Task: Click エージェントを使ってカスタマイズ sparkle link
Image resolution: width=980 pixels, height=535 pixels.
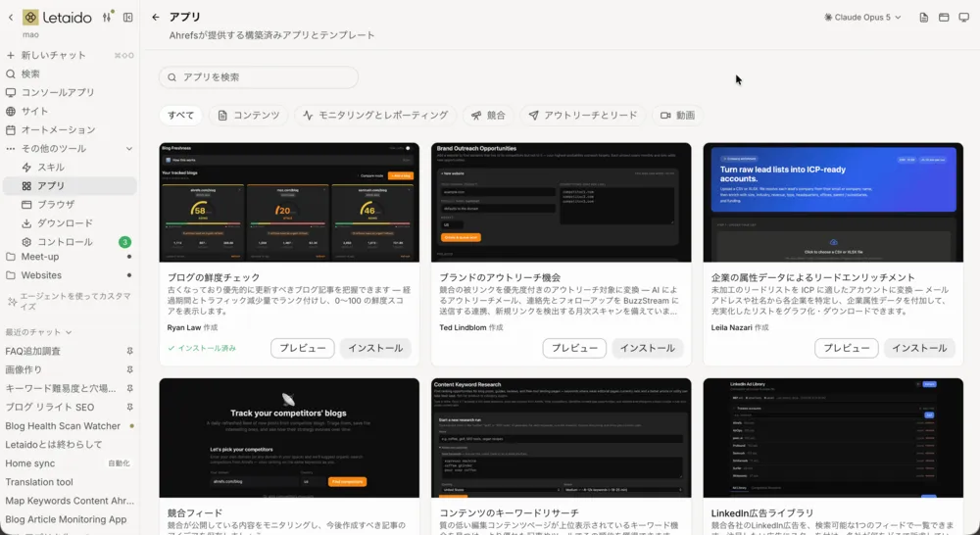Action: click(70, 301)
